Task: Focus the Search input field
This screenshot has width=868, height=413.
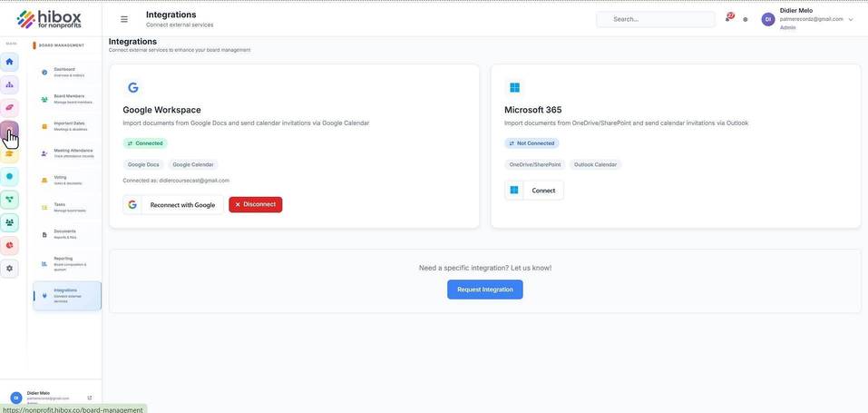Action: tap(656, 19)
